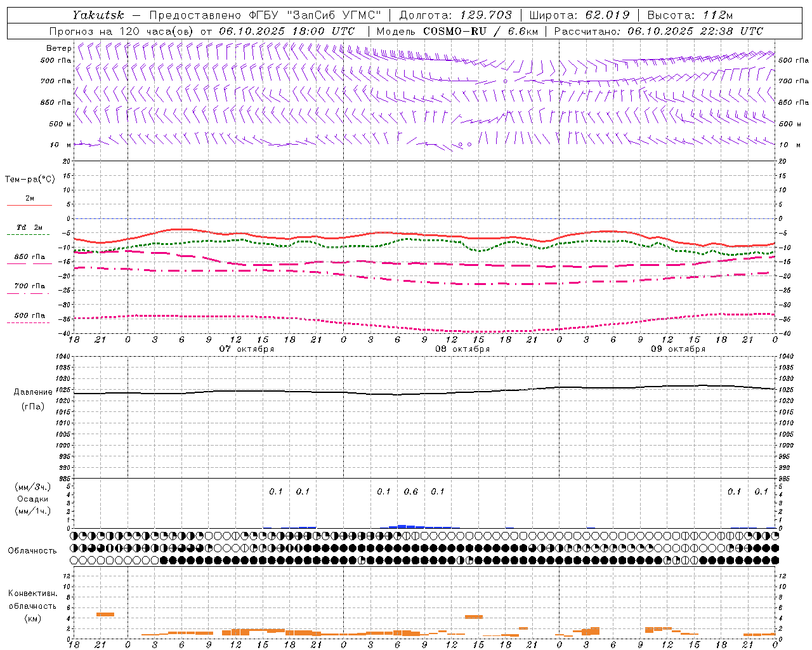Click the Осадки precipitation label

pyautogui.click(x=32, y=499)
